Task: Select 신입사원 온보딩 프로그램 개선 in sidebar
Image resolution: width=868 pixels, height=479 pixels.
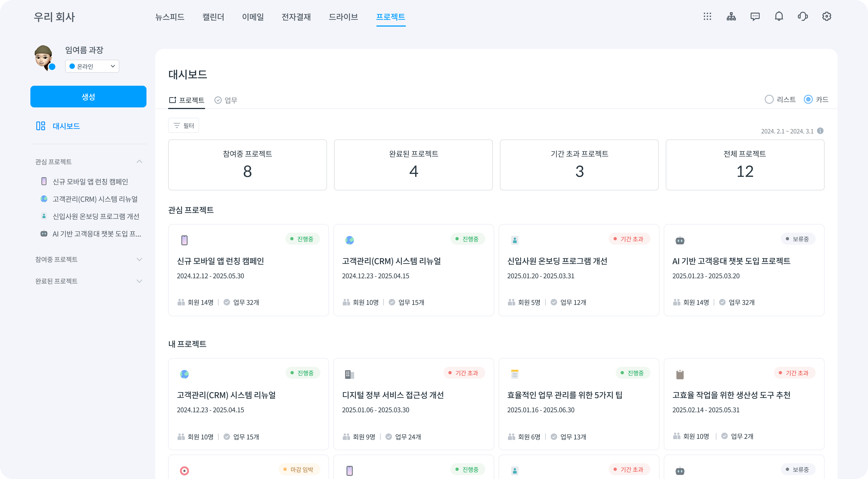Action: click(x=96, y=216)
